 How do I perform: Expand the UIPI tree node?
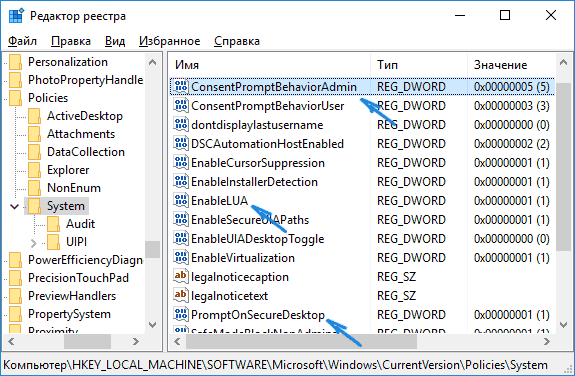pyautogui.click(x=33, y=242)
